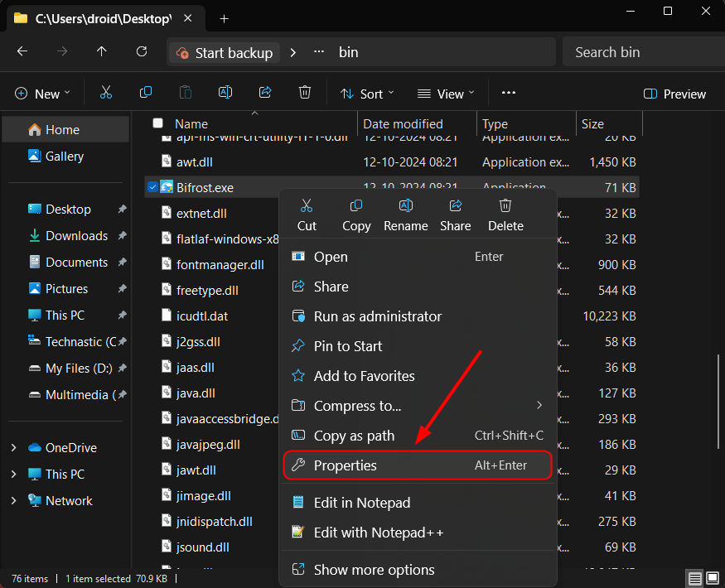
Task: Toggle the select-all checkbox in column header
Action: (x=158, y=123)
